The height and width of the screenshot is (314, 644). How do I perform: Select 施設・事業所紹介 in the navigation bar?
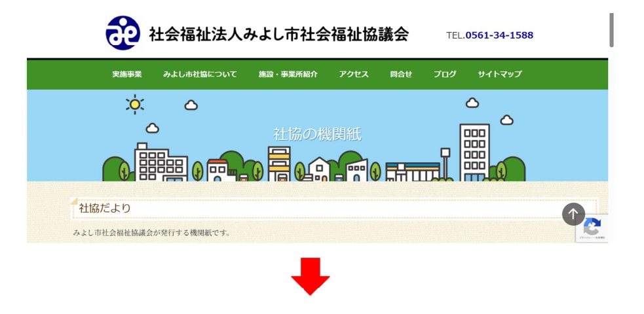coord(288,75)
